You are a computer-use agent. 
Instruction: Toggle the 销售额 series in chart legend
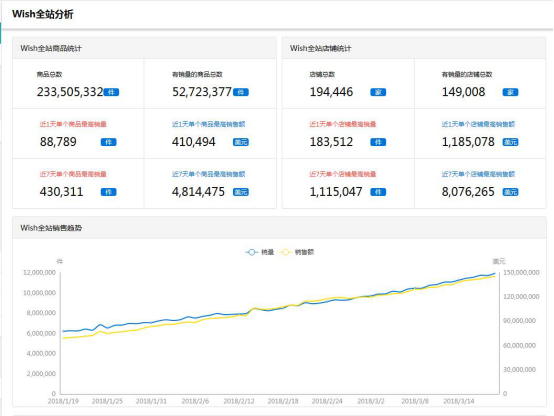pyautogui.click(x=297, y=252)
